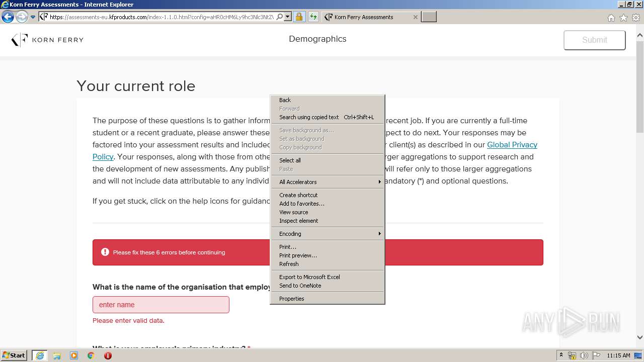This screenshot has height=362, width=644.
Task: Choose Send to OneNote
Action: coord(328,286)
